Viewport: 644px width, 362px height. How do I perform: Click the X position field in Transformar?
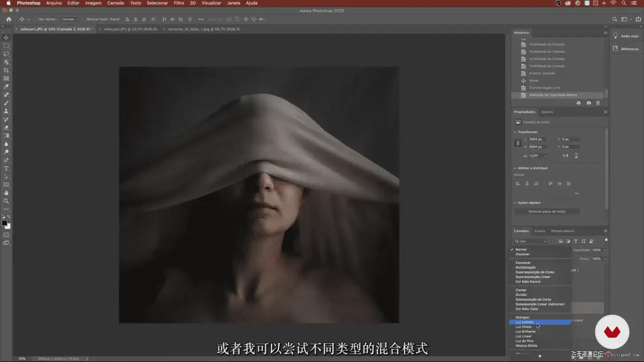[570, 139]
